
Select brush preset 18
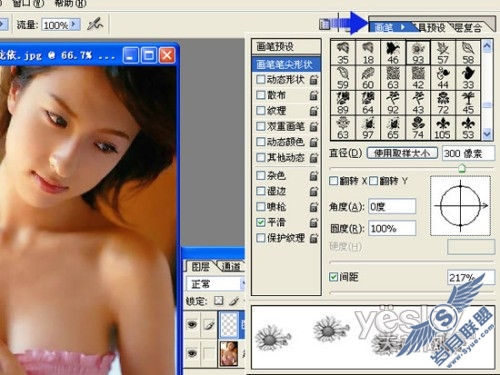coord(368,52)
